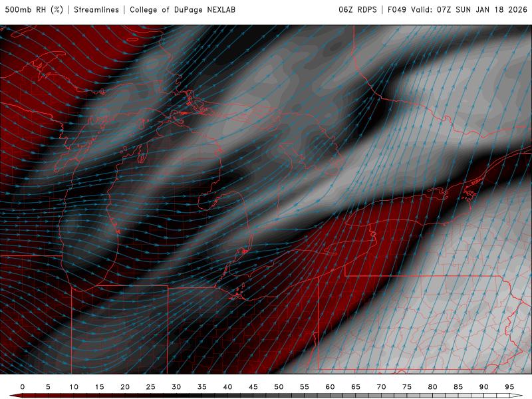
Task: Click the '45' label on color scale
Action: tap(253, 387)
